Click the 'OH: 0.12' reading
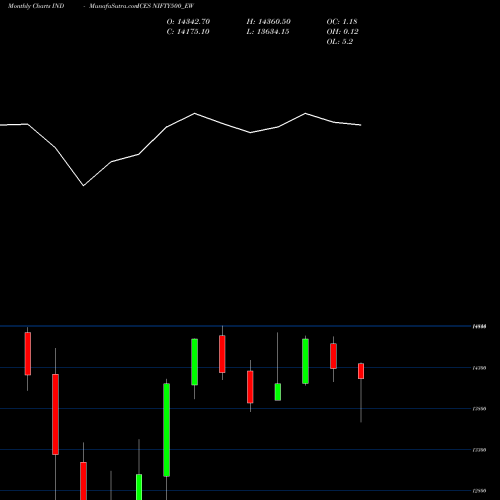The image size is (500, 500). point(343,32)
